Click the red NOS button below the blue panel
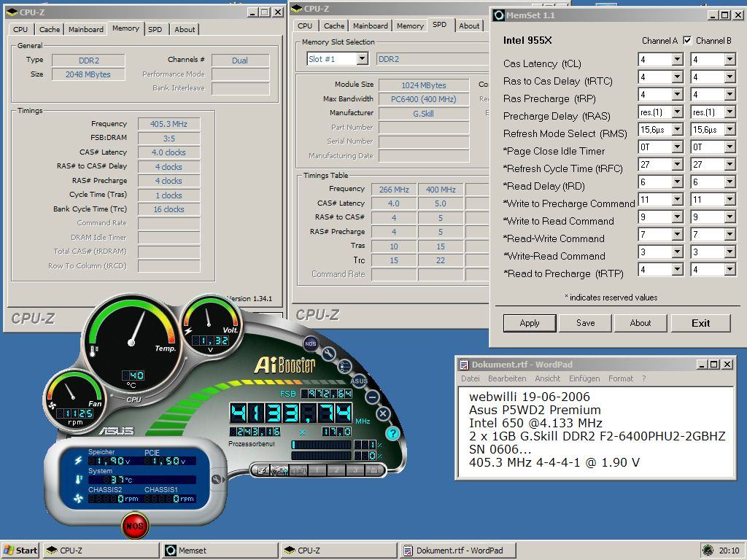This screenshot has width=747, height=560. (135, 526)
